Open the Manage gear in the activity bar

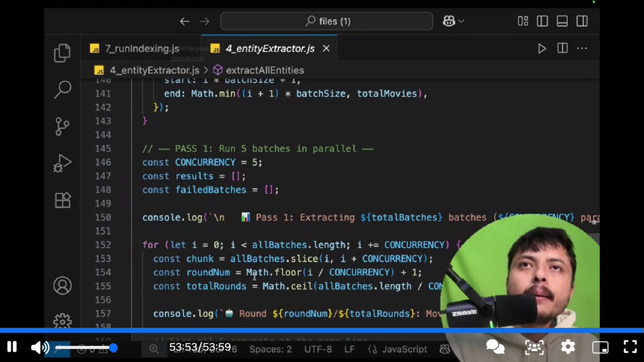pos(63,321)
